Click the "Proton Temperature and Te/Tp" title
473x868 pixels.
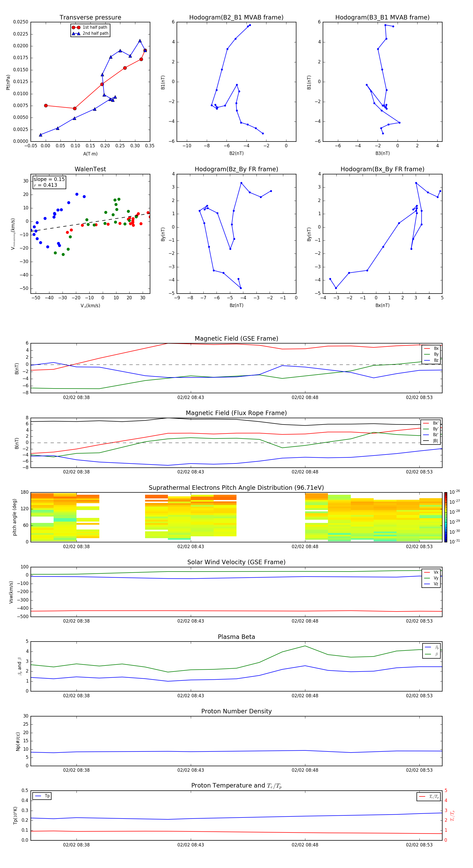(236, 786)
